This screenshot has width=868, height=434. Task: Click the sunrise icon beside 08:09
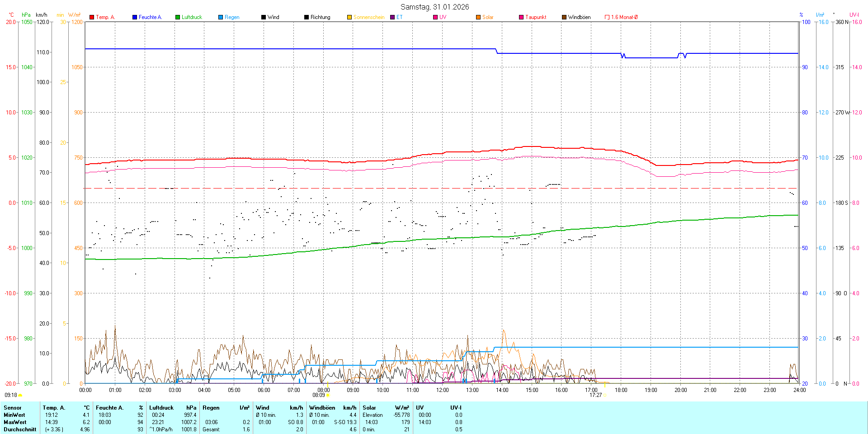[x=328, y=395]
